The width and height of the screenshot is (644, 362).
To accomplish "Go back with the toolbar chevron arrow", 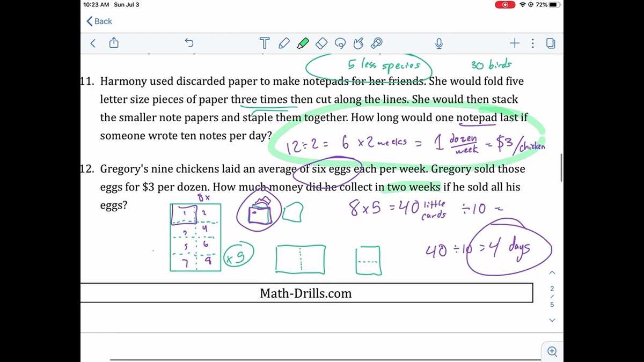I will pyautogui.click(x=93, y=43).
